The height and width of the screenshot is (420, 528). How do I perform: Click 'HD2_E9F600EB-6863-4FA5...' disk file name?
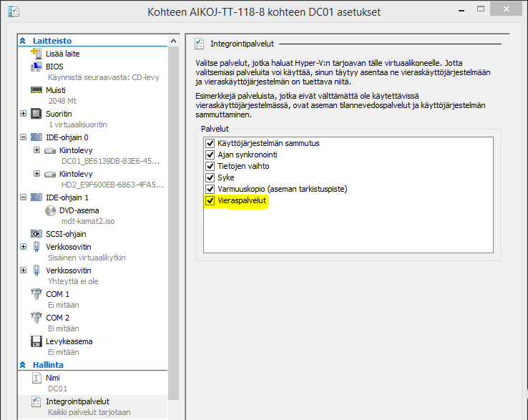[x=112, y=185]
